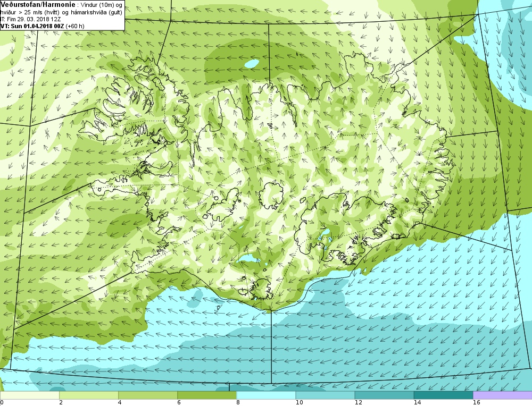Pick the 14–16 m/s dark teal swatch

pos(443,395)
